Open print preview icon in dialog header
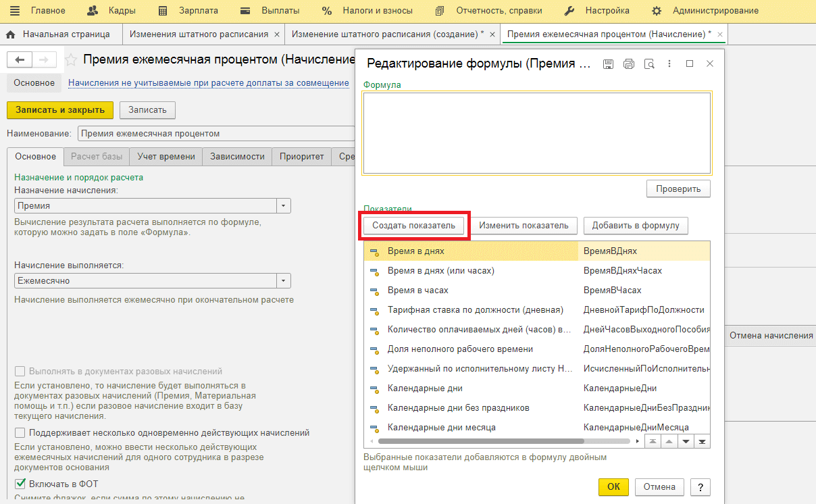816x504 pixels. 649,64
